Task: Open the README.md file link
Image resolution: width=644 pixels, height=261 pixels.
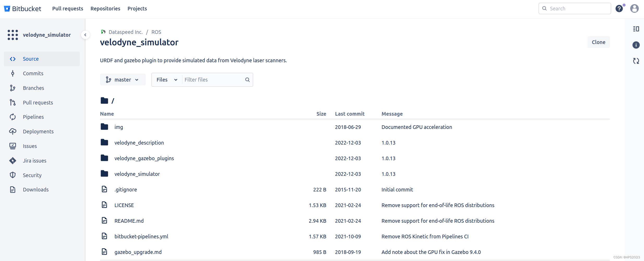Action: tap(129, 221)
